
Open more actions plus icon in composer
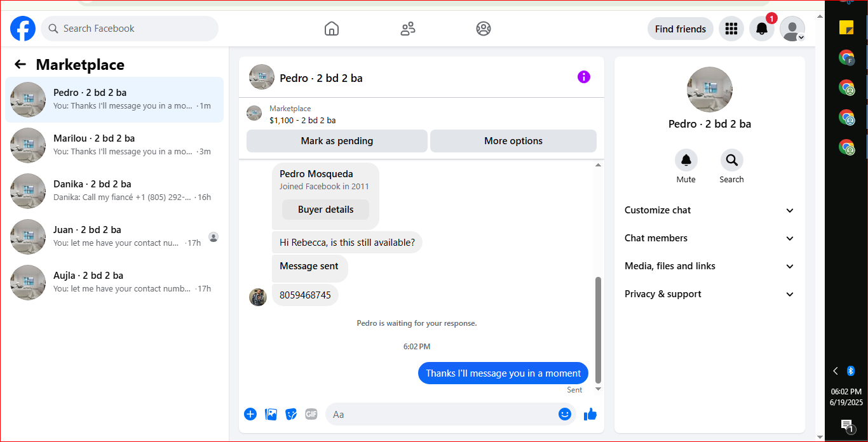click(x=250, y=414)
